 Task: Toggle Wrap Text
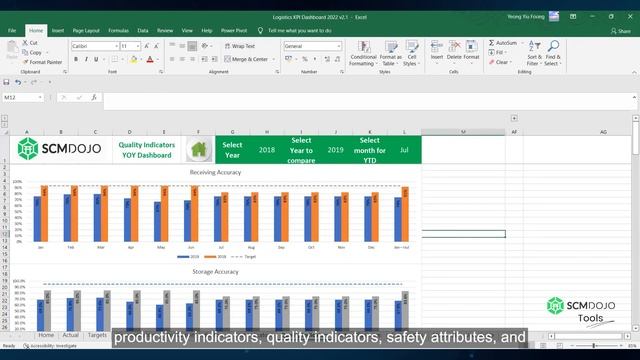pyautogui.click(x=240, y=46)
